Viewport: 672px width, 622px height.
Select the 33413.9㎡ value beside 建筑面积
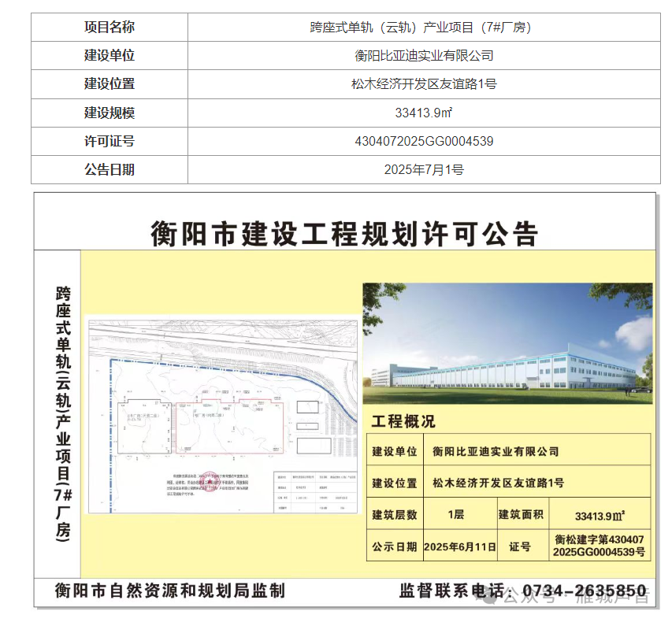pos(600,516)
